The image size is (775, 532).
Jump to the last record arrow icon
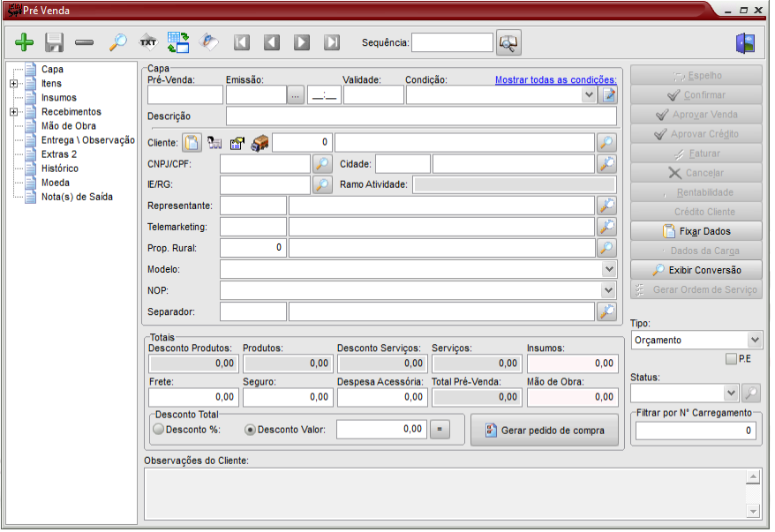[x=332, y=42]
